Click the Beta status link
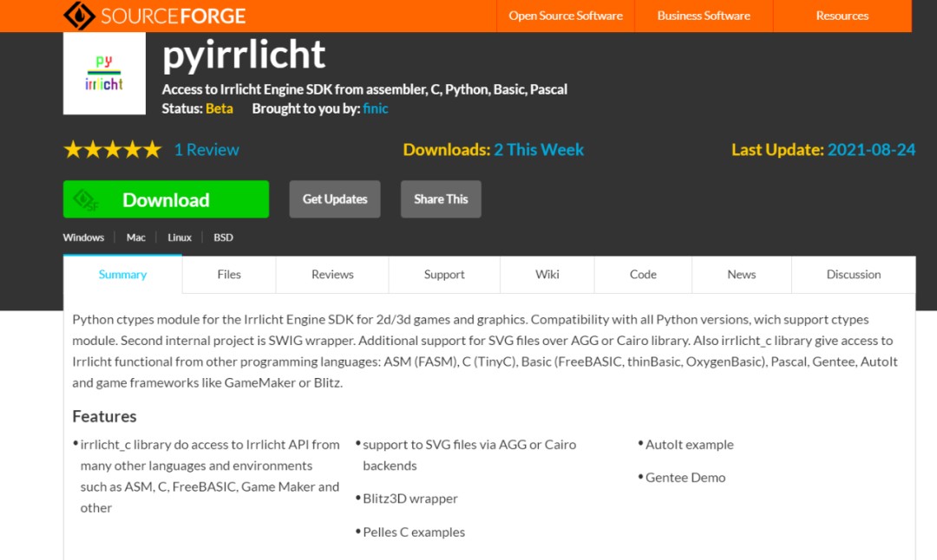 (220, 108)
